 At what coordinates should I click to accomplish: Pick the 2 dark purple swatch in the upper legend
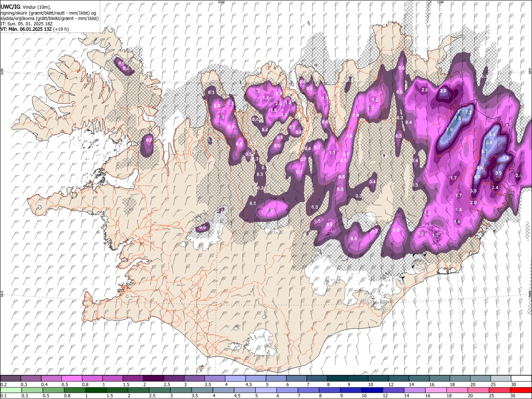[x=153, y=378]
